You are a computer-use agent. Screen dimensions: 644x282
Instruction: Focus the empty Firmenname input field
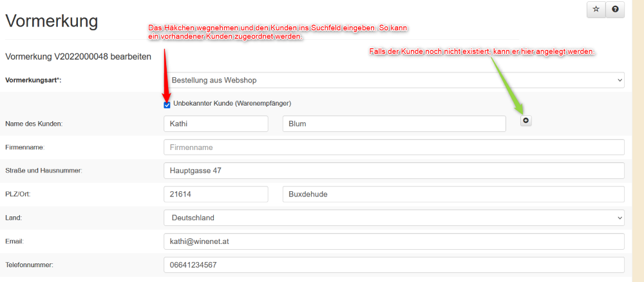394,147
